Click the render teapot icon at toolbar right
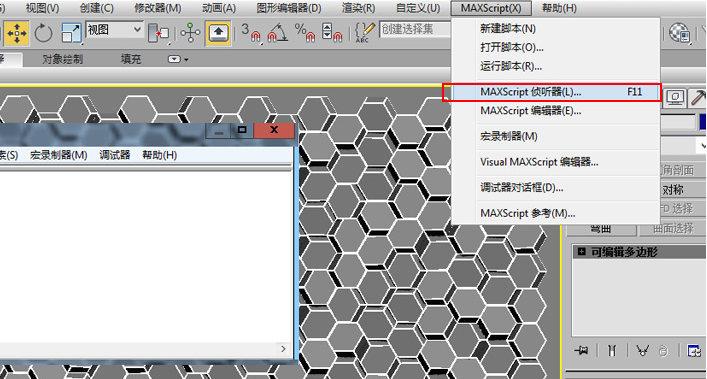 (679, 33)
